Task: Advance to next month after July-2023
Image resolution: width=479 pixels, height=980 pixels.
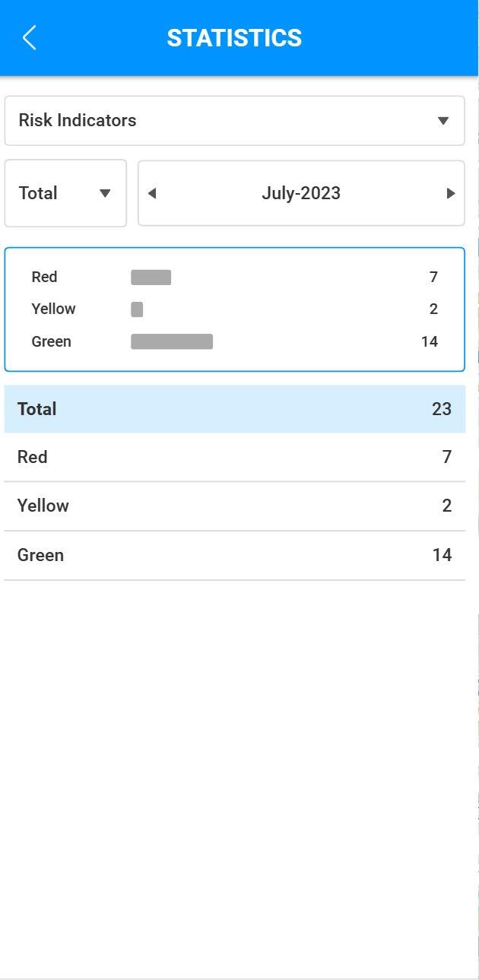Action: 451,193
